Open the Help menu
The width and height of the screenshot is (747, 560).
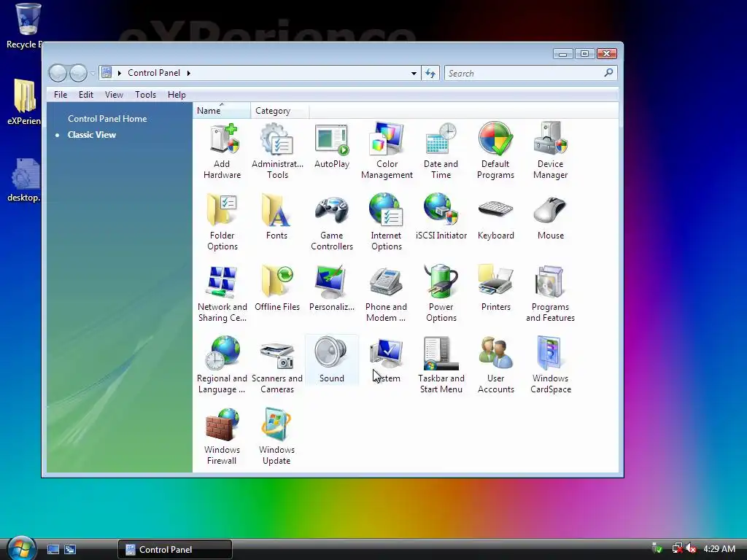177,95
